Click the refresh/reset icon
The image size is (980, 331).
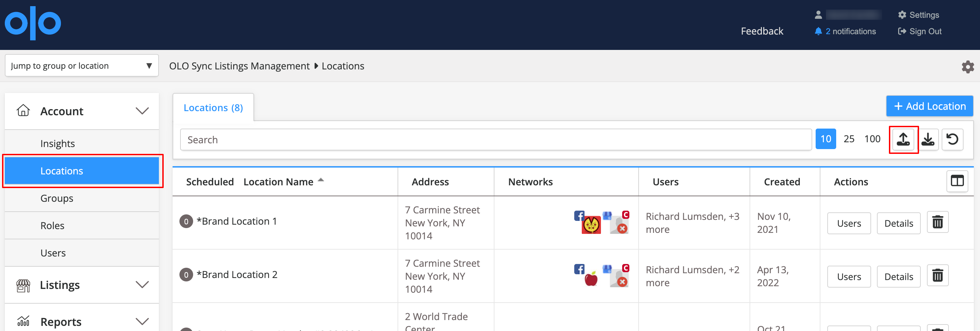[952, 140]
